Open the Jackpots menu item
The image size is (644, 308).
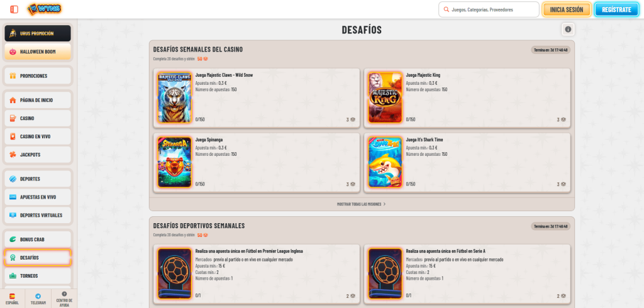[x=38, y=155]
